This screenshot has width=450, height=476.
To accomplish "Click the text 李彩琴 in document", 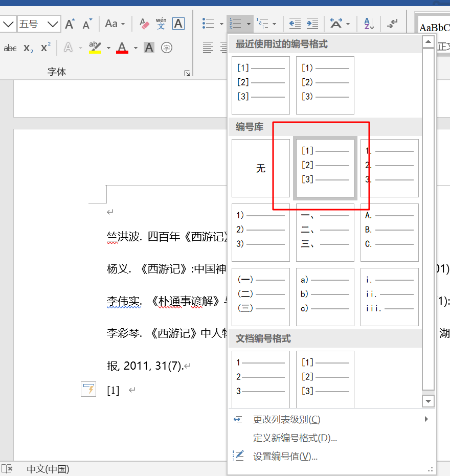I will [x=123, y=333].
